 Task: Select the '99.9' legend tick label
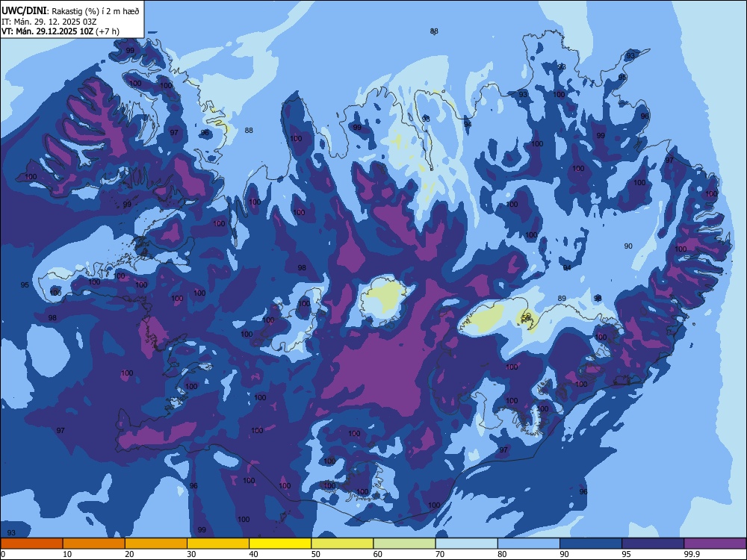(x=692, y=554)
